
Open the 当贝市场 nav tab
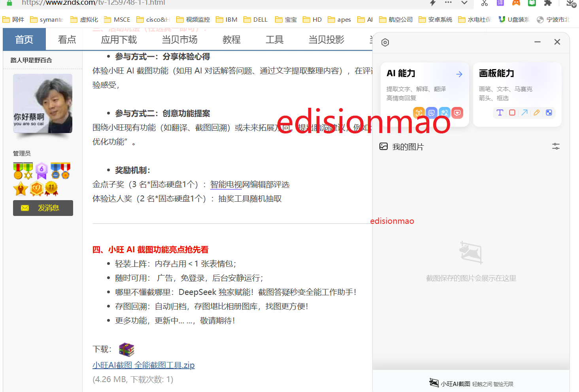[x=179, y=39]
